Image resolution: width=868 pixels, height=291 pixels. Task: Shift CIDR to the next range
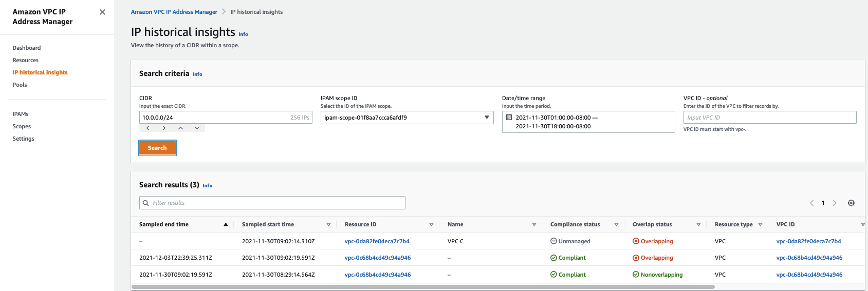164,128
